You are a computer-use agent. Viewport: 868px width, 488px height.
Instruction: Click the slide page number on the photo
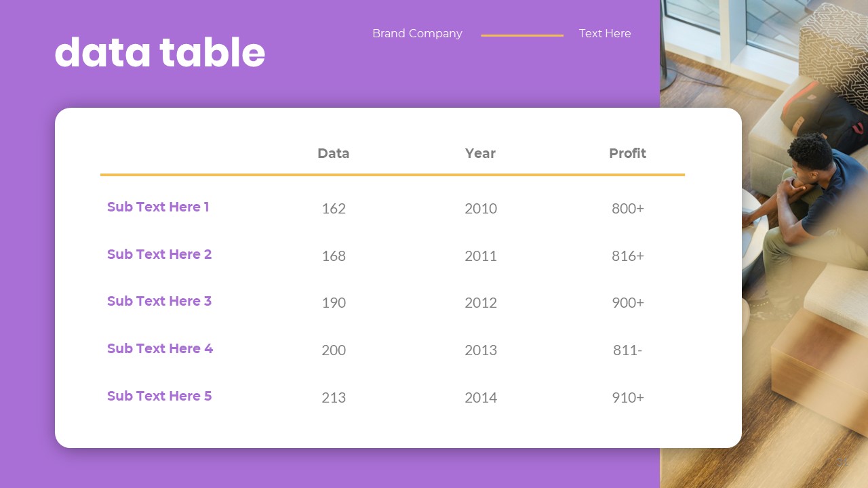click(842, 462)
